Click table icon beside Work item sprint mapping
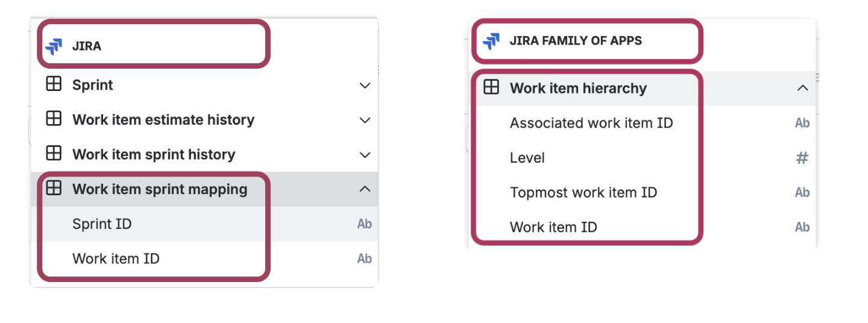Viewport: 868px width, 323px height. (x=54, y=189)
